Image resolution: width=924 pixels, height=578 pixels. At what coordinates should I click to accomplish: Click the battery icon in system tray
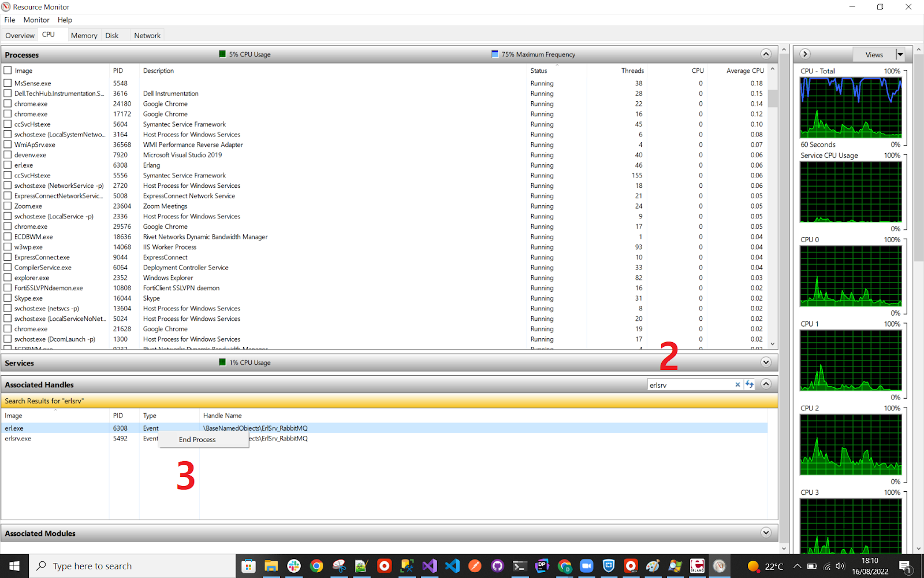[811, 566]
